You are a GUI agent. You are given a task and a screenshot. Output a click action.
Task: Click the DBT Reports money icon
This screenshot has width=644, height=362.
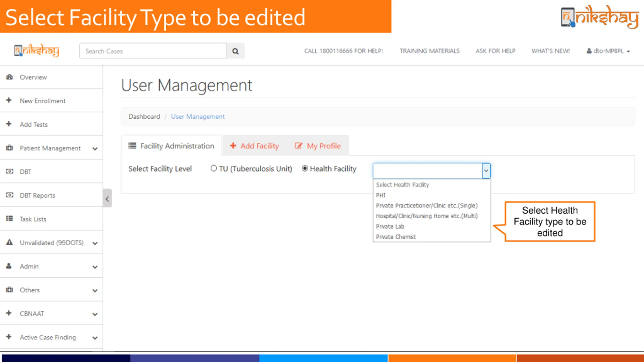tap(10, 195)
